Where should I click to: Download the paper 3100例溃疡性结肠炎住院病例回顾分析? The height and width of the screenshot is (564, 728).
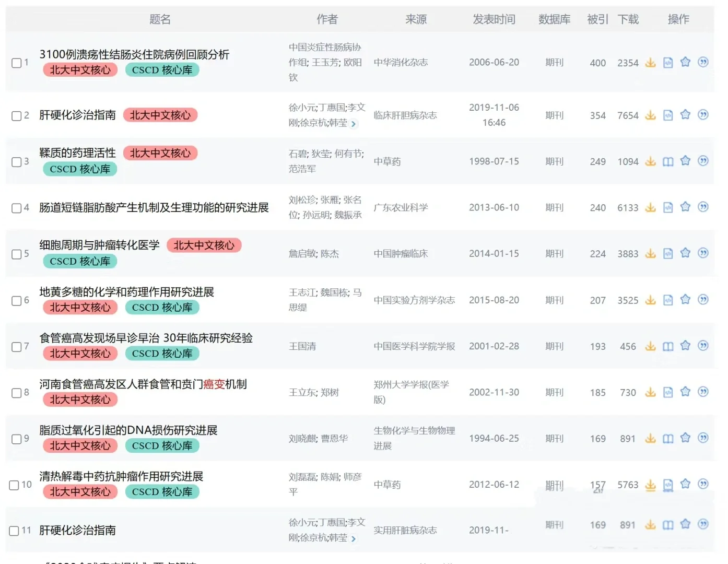point(650,63)
